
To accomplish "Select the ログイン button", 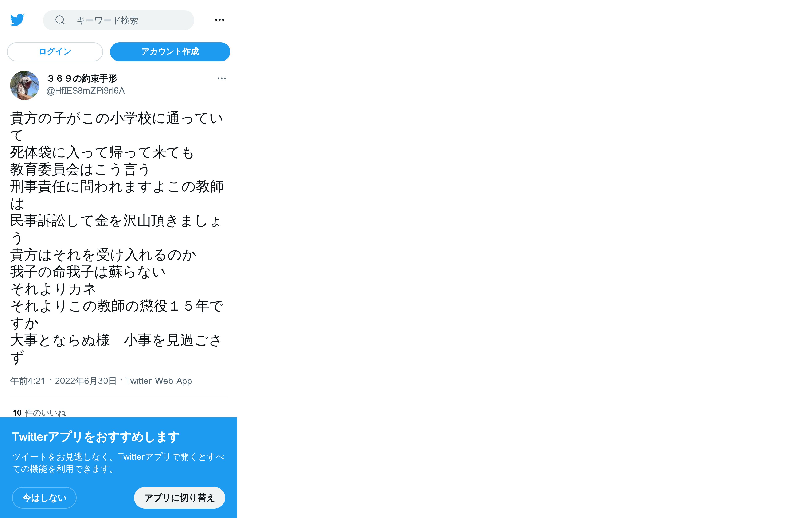I will (x=55, y=52).
